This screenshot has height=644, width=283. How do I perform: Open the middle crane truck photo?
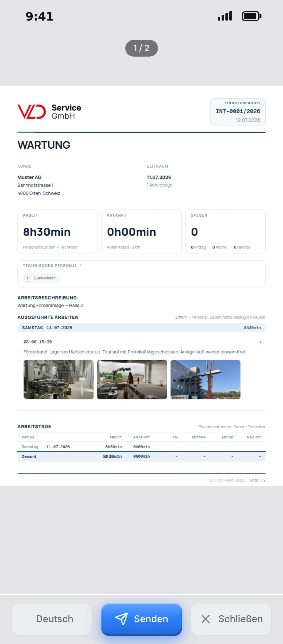coord(132,379)
